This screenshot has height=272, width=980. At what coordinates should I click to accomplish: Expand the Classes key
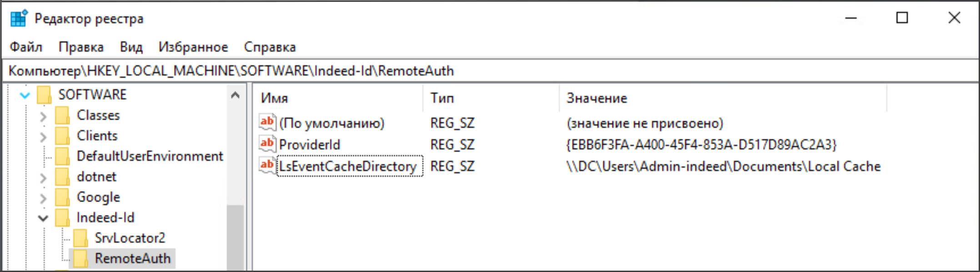[43, 116]
